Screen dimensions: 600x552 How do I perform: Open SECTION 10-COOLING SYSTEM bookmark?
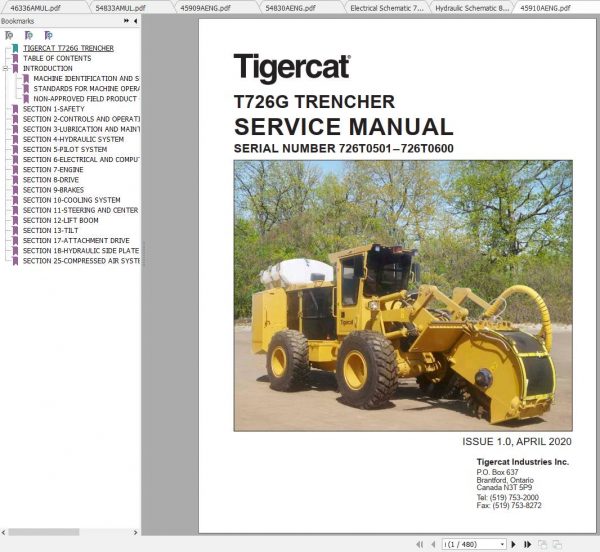[x=72, y=200]
